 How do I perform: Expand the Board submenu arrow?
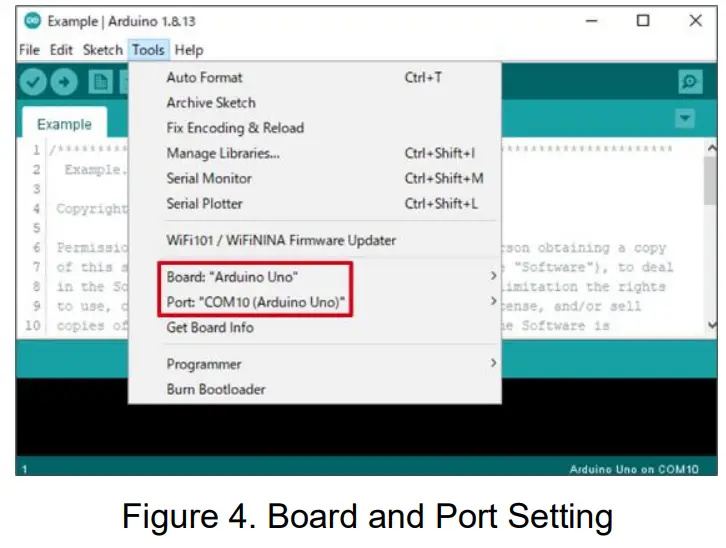(x=494, y=276)
